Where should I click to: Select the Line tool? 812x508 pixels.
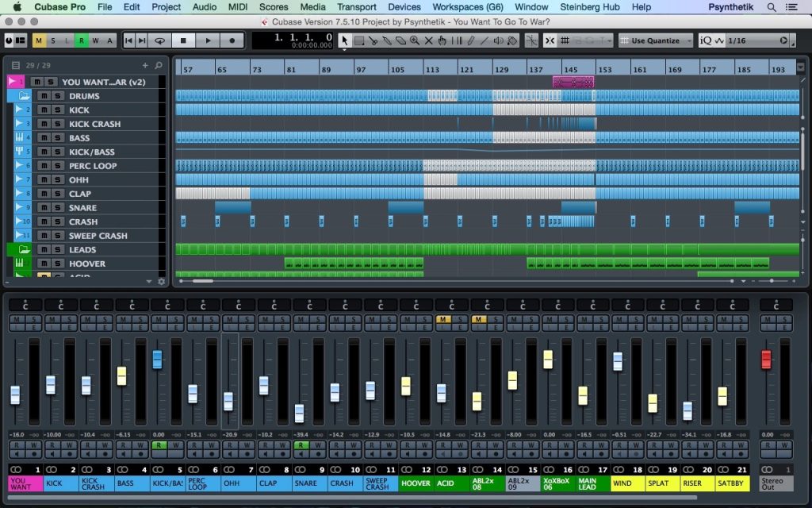(485, 40)
